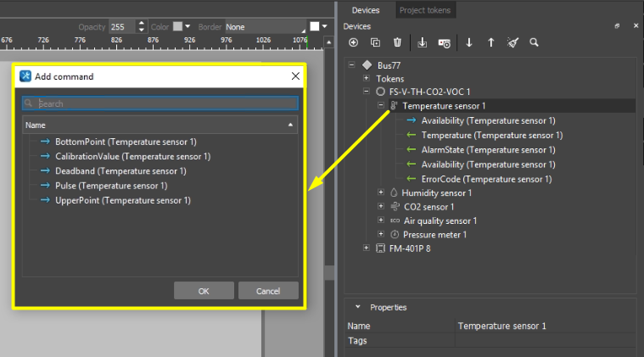Viewport: 644px width, 357px height.
Task: Click the Clean broom icon
Action: [512, 42]
